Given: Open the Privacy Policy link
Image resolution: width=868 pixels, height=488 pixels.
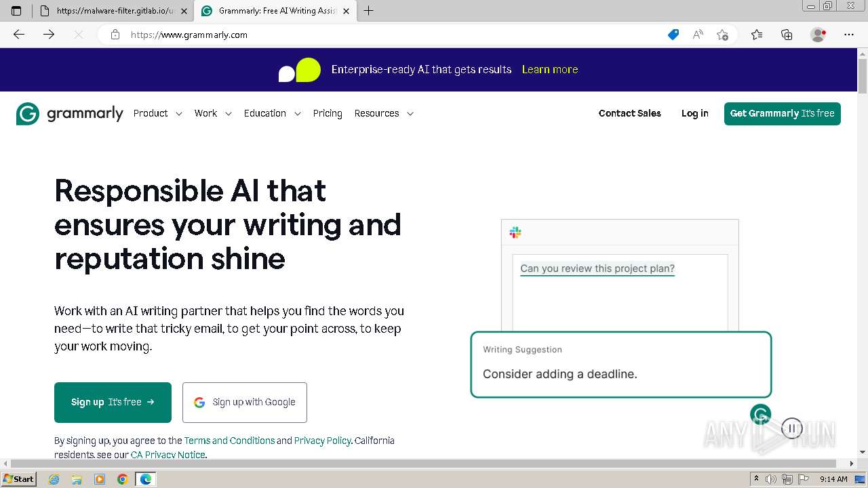Looking at the screenshot, I should tap(323, 441).
